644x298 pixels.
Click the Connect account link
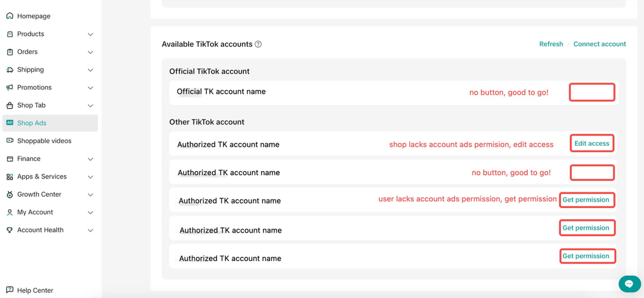[600, 44]
